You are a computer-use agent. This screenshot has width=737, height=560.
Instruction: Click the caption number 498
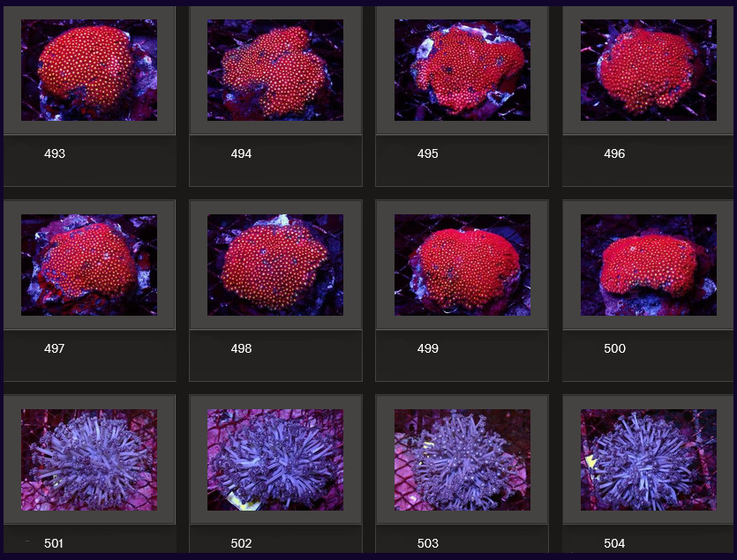[x=241, y=348]
